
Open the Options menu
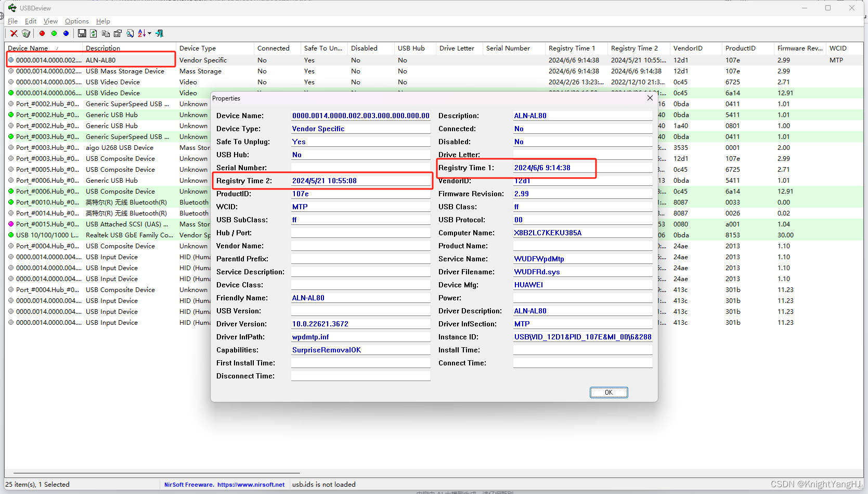pyautogui.click(x=77, y=21)
